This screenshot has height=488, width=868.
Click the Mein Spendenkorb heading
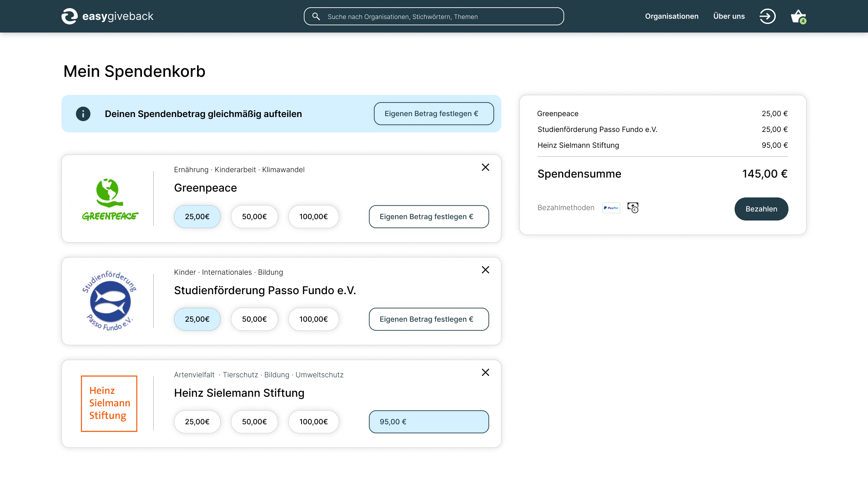tap(134, 71)
